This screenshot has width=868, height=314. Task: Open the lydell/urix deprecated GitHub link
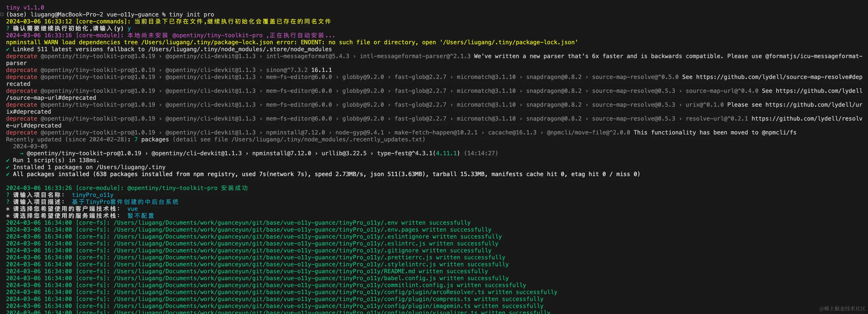pyautogui.click(x=813, y=105)
